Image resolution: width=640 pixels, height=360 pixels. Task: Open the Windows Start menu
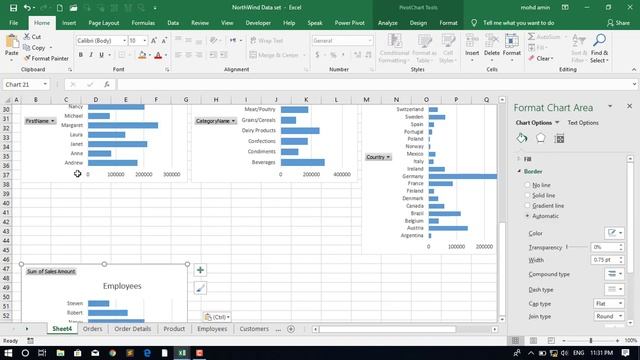coord(8,353)
